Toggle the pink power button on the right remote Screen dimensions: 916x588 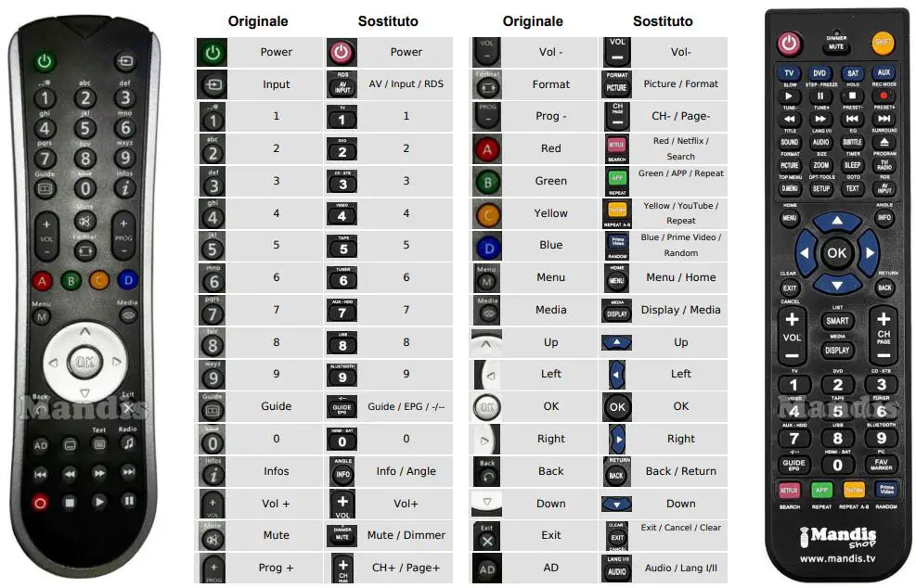pyautogui.click(x=789, y=42)
